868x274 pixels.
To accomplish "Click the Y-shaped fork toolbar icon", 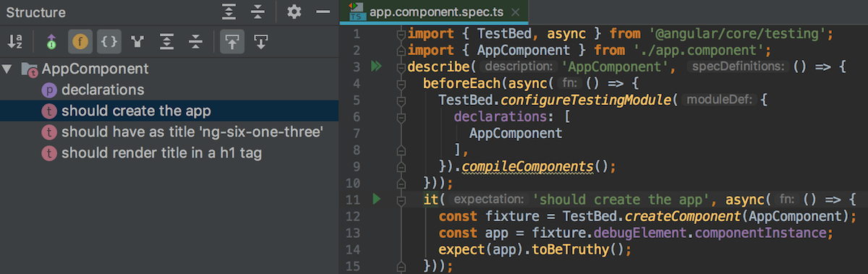I will [x=137, y=42].
